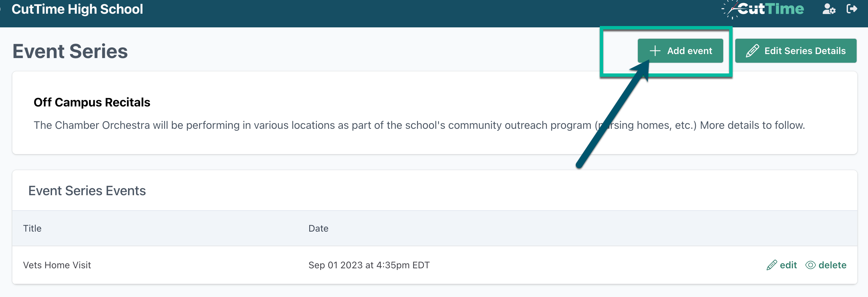Click the logout icon in header
The image size is (868, 297).
coord(852,9)
